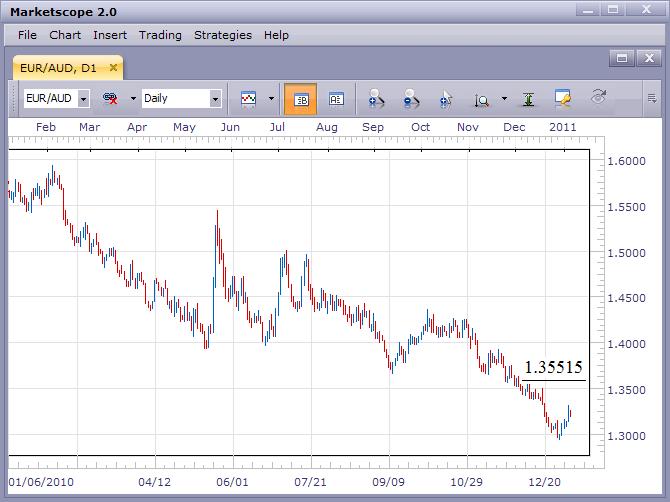Screen dimensions: 670x502
Task: Open the File menu
Action: coord(27,35)
